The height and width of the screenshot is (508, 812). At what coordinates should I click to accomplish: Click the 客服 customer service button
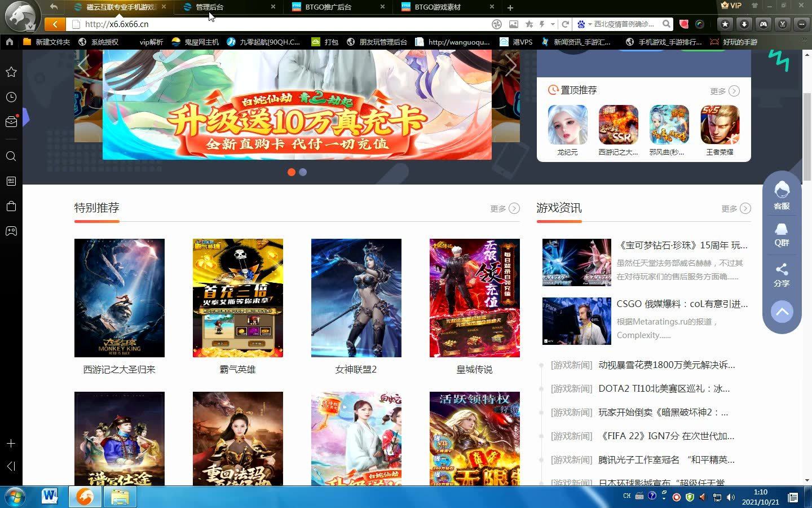(782, 195)
